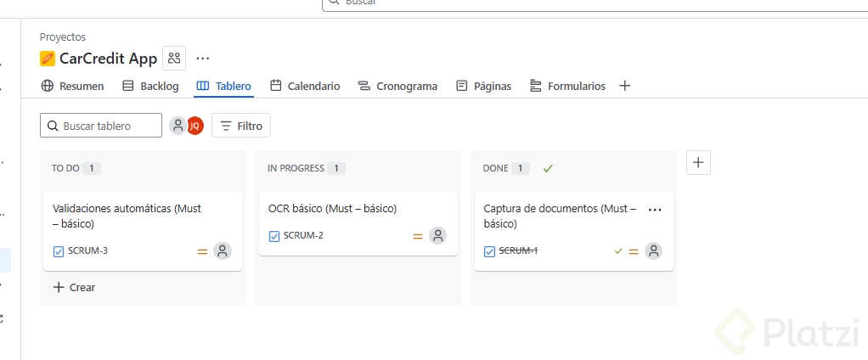Click the team members icon beside CarCredit App
Screen dimensions: 868x360
point(174,58)
